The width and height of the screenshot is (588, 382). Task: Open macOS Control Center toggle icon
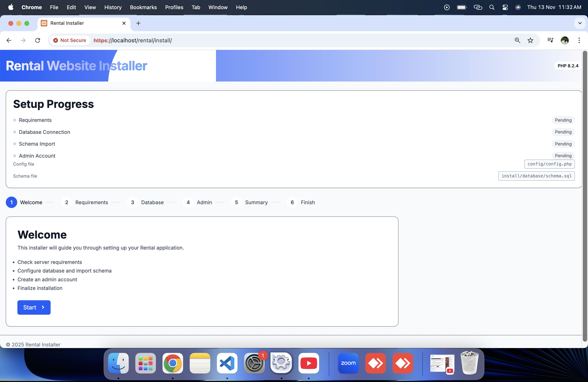coord(505,7)
